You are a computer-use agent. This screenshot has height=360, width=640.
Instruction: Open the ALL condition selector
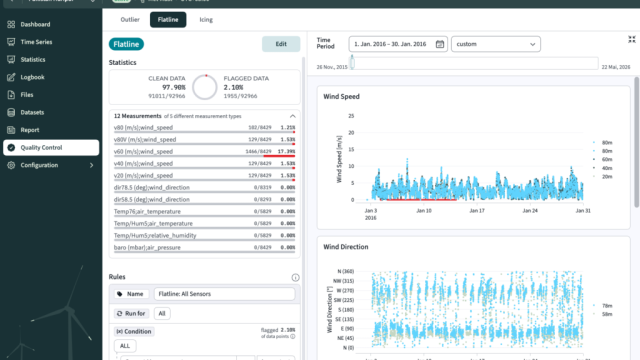pyautogui.click(x=125, y=346)
